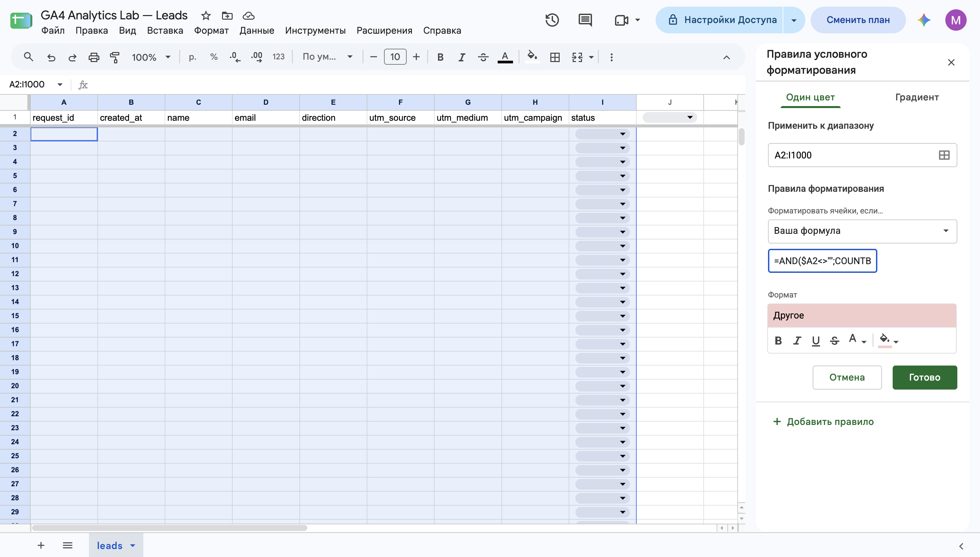Toggle bold in main toolbar
This screenshot has width=980, height=557.
click(440, 57)
